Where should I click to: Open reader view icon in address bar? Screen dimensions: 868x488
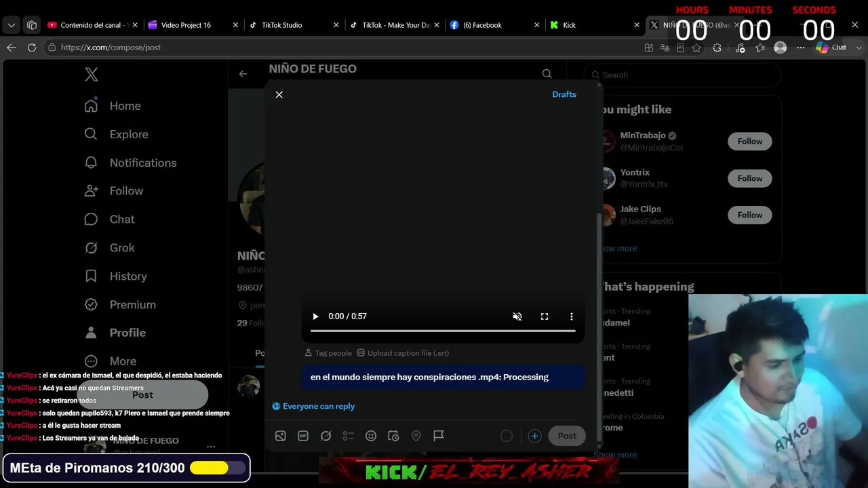pos(681,47)
